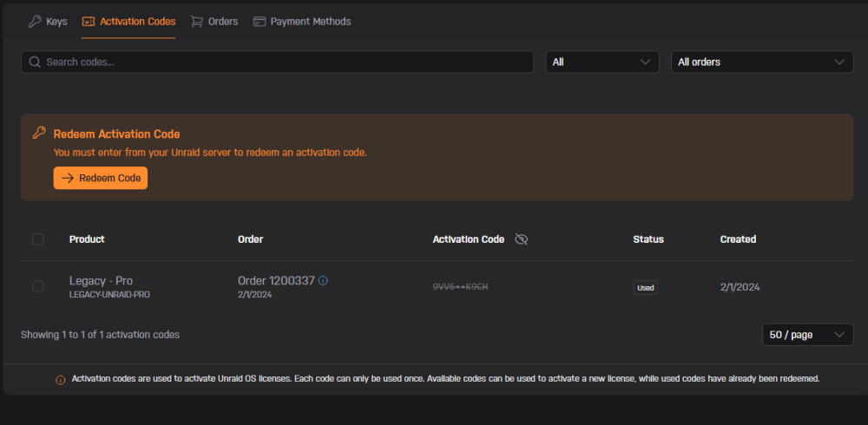The width and height of the screenshot is (868, 425).
Task: Click the info icon next to Order 1200337
Action: click(x=323, y=280)
